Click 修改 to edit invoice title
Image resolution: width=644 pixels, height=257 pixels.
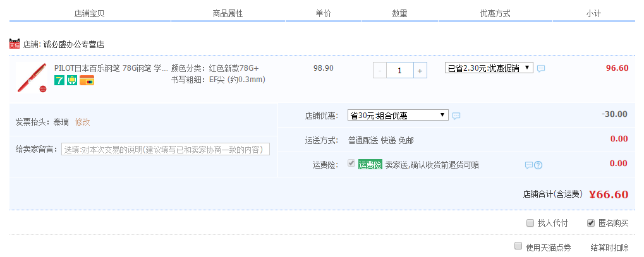pyautogui.click(x=83, y=122)
